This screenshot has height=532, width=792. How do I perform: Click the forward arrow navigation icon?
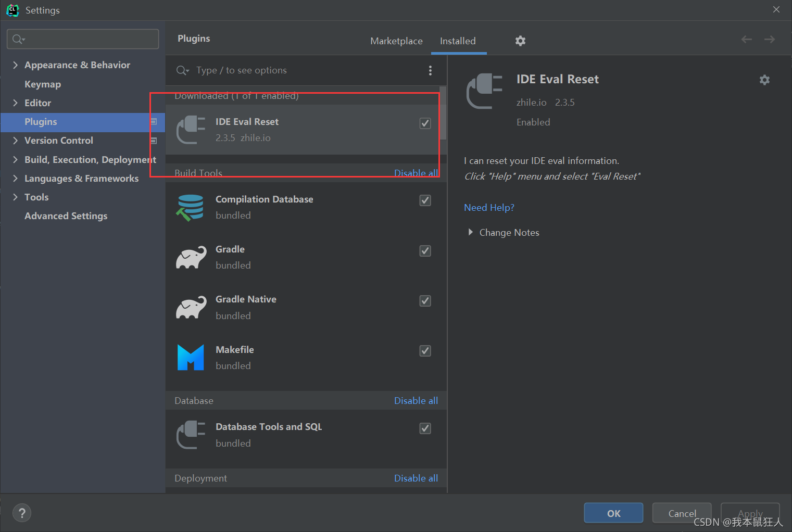point(770,40)
